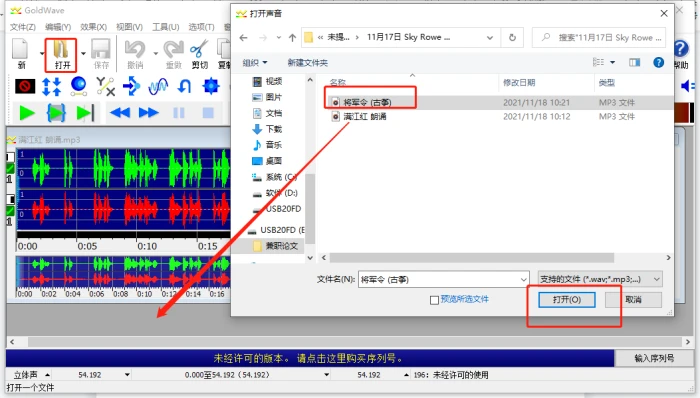Select the 兼职论文 folder in sidebar
The height and width of the screenshot is (398, 700).
coord(276,246)
